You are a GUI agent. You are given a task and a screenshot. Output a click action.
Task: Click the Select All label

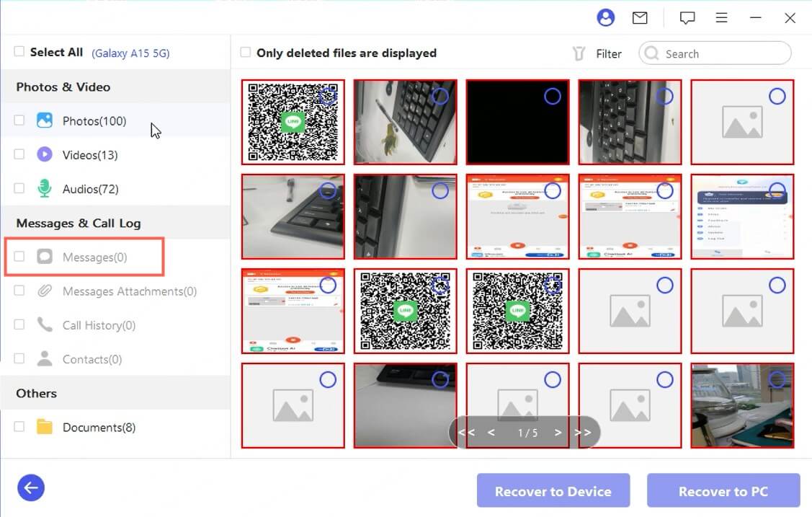coord(56,52)
